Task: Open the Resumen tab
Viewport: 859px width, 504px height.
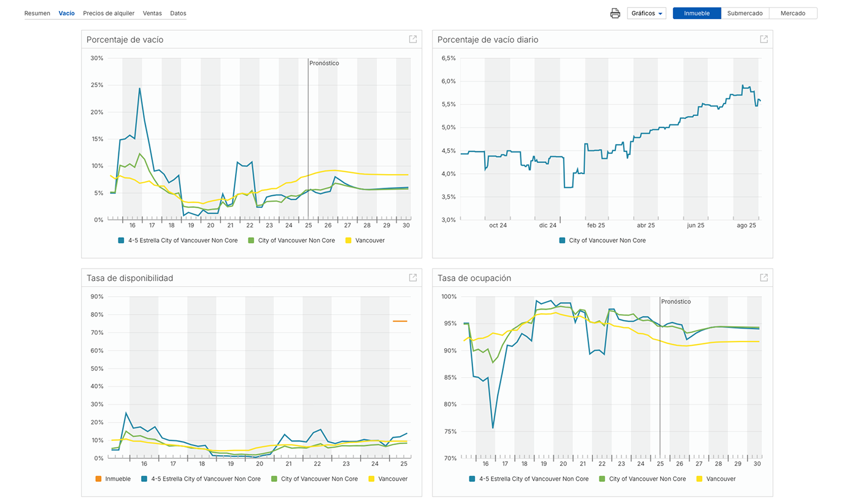Action: [x=37, y=13]
